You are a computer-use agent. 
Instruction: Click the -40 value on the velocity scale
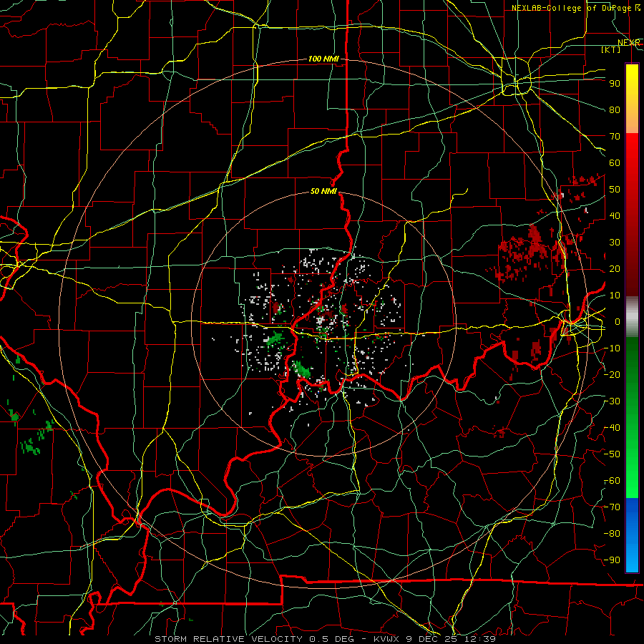(x=613, y=428)
